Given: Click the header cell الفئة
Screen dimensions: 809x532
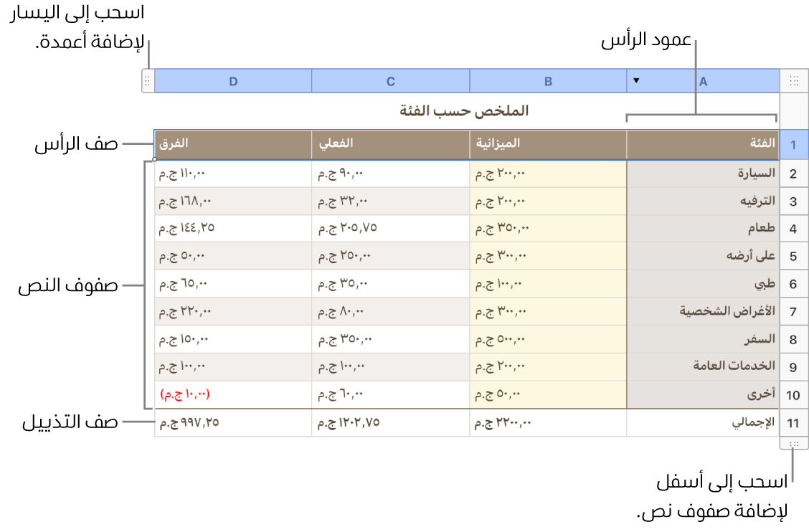Looking at the screenshot, I should 760,144.
